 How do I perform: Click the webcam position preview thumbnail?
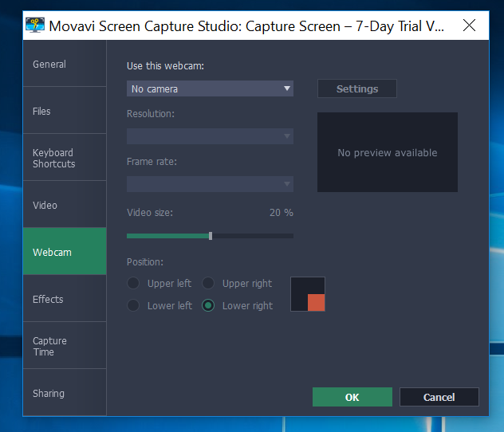click(308, 294)
